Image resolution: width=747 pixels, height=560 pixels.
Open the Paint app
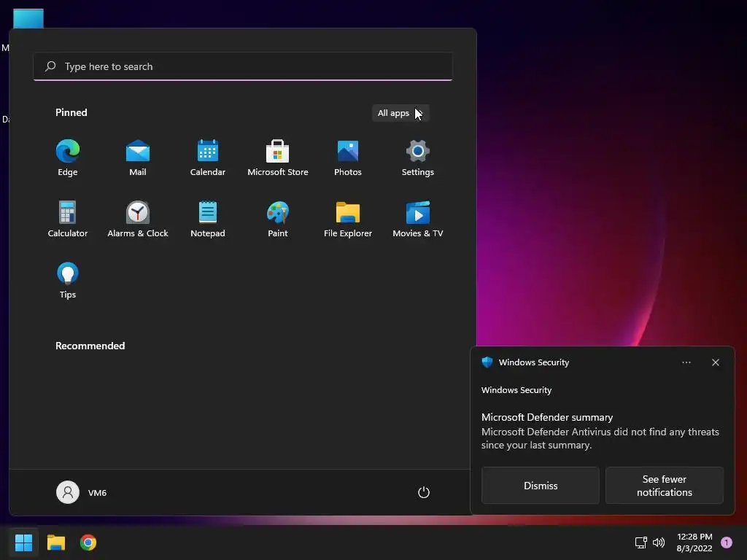pos(278,219)
